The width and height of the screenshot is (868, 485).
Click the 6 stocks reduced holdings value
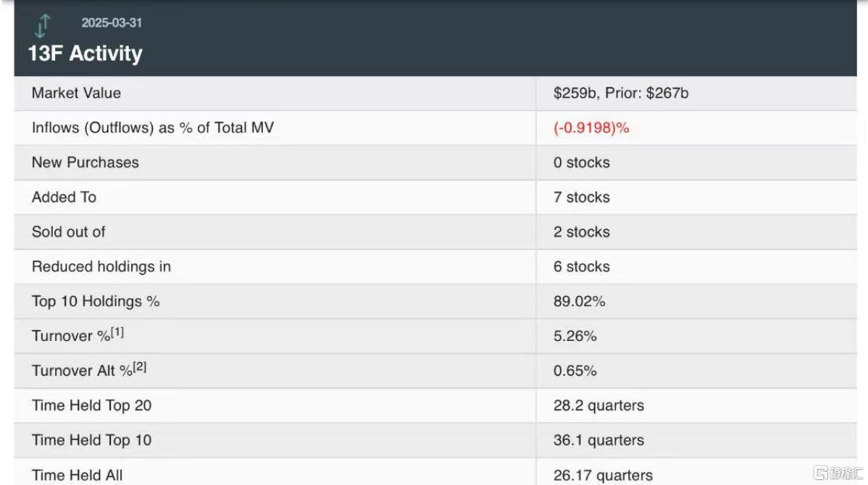coord(581,266)
